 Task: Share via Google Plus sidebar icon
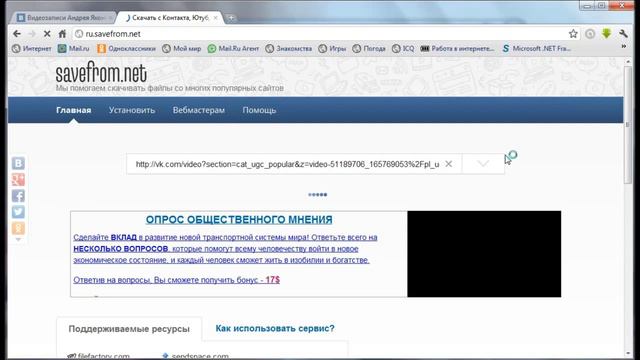tap(18, 180)
